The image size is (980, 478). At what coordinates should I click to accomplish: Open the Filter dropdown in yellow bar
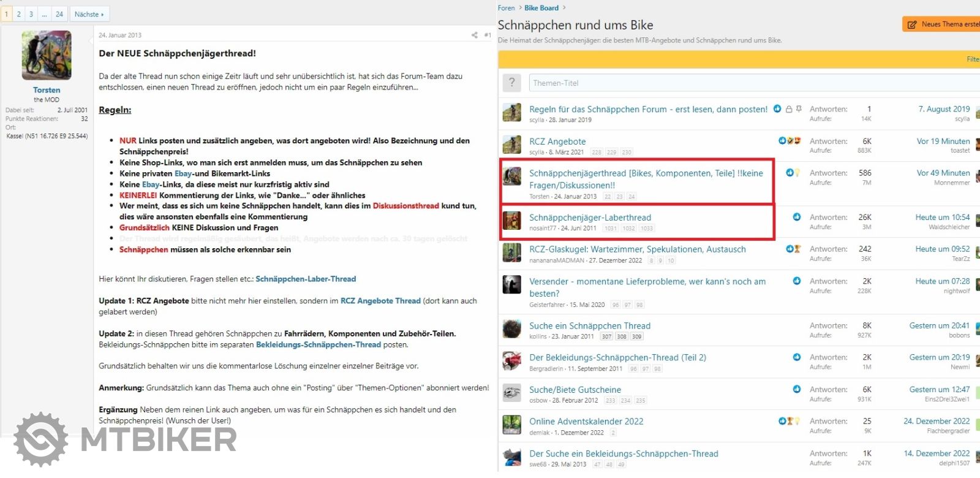972,59
